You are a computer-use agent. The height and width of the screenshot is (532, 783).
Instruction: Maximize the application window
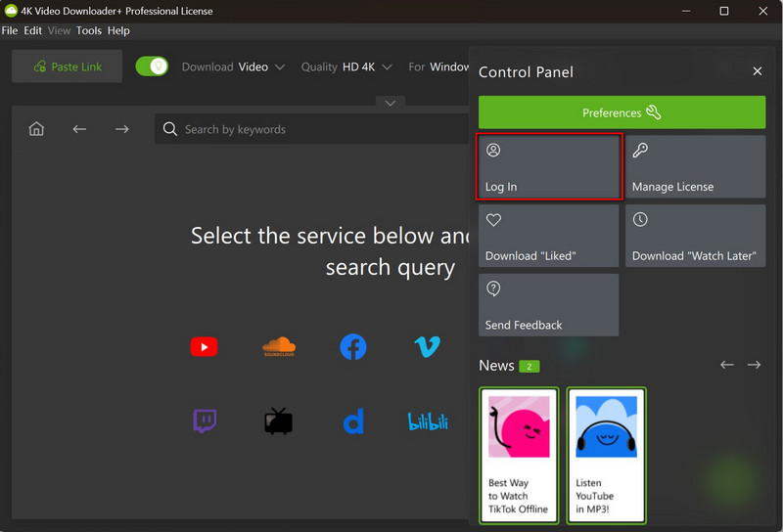(724, 11)
